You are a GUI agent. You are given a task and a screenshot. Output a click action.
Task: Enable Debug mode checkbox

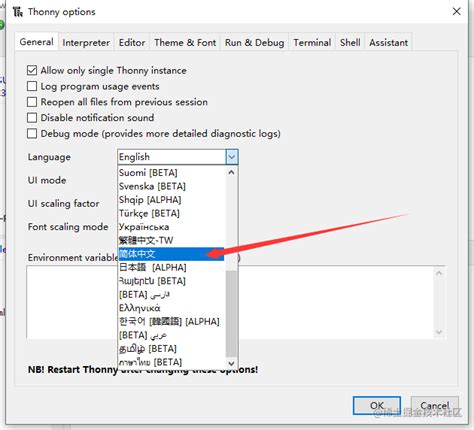pyautogui.click(x=32, y=134)
